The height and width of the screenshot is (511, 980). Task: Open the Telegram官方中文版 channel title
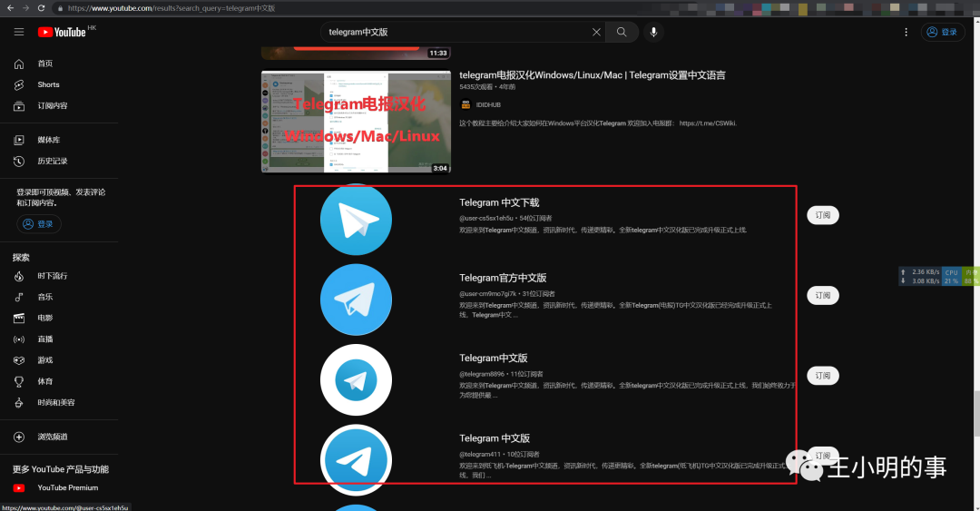point(503,278)
